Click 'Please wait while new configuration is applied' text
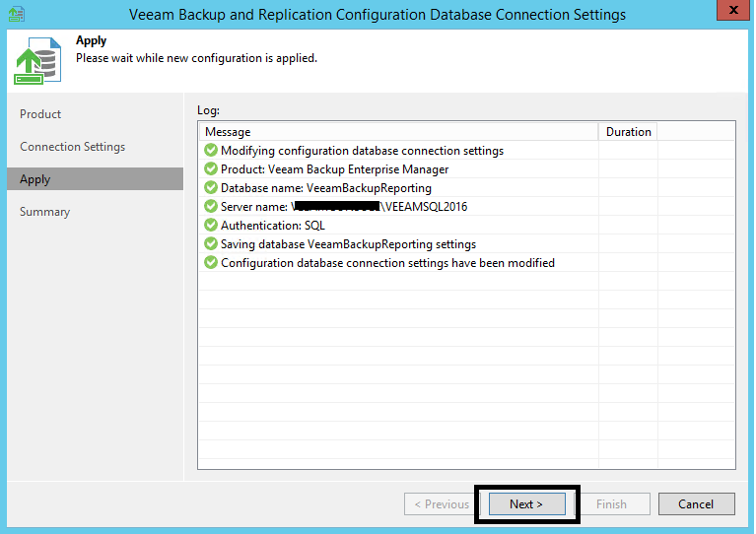This screenshot has height=534, width=756. (x=196, y=58)
